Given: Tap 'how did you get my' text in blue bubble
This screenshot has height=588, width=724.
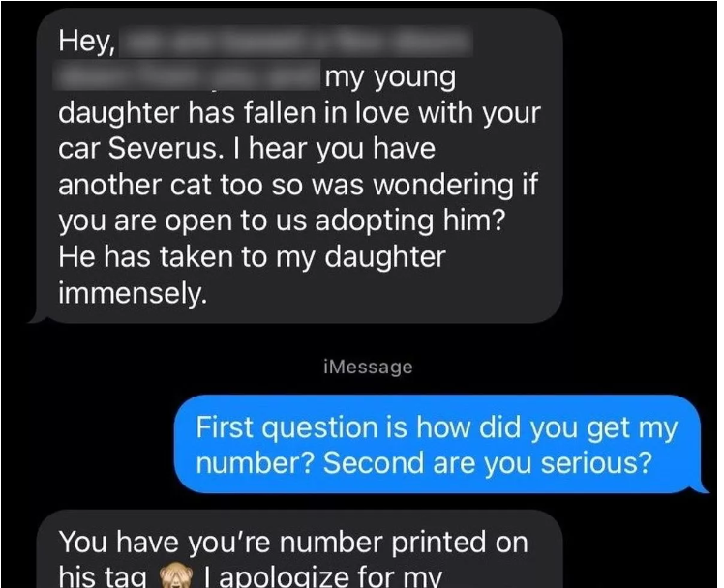Looking at the screenshot, I should click(x=547, y=428).
